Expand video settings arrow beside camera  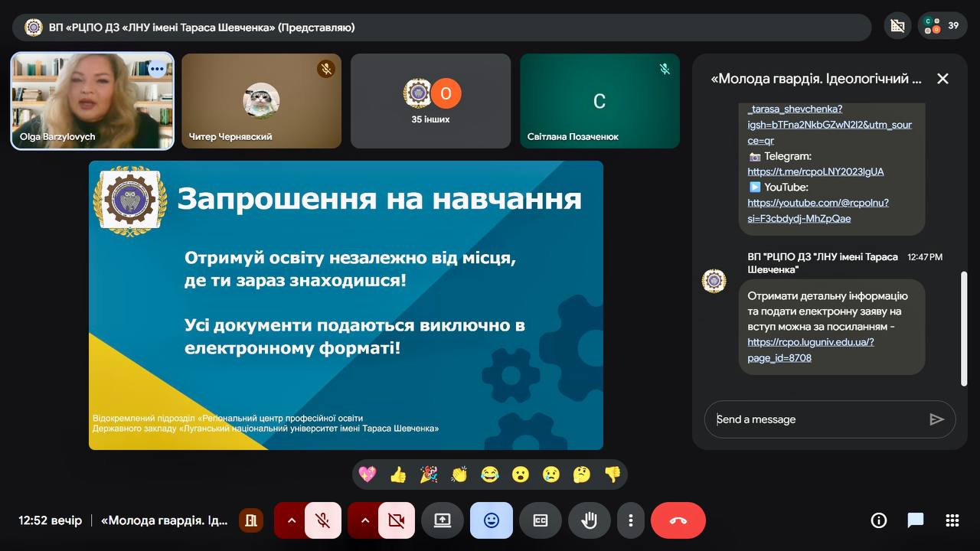click(x=364, y=520)
